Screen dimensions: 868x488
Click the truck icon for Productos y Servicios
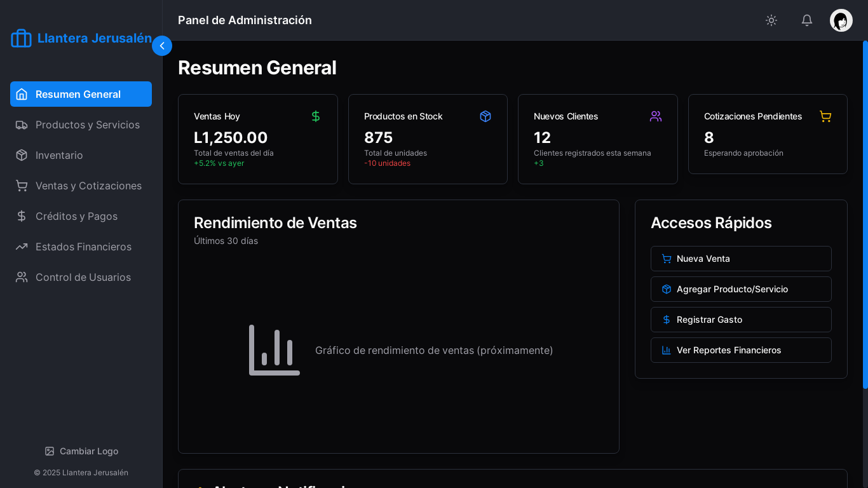pyautogui.click(x=22, y=125)
